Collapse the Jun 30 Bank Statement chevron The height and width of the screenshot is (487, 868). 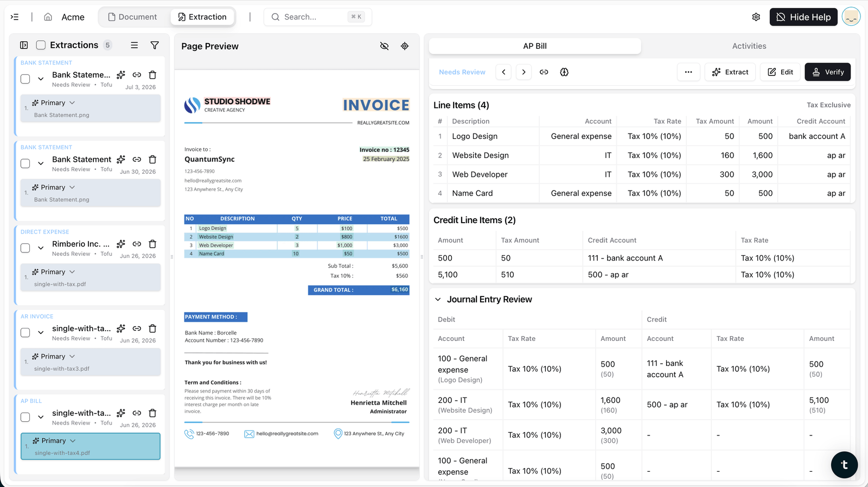pos(41,163)
